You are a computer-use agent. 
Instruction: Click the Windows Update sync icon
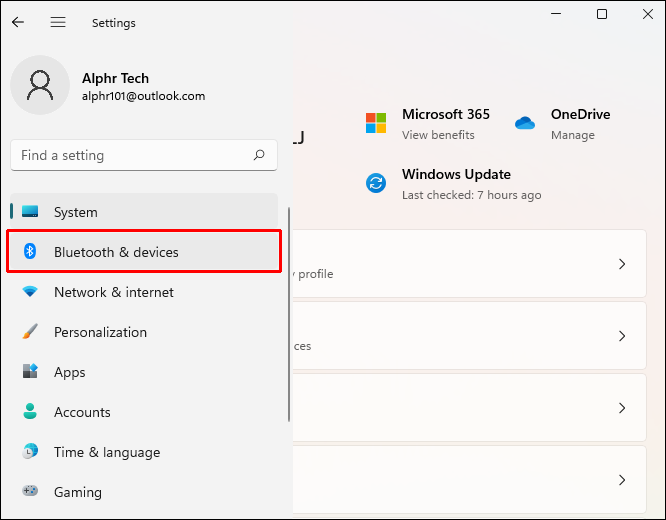376,183
